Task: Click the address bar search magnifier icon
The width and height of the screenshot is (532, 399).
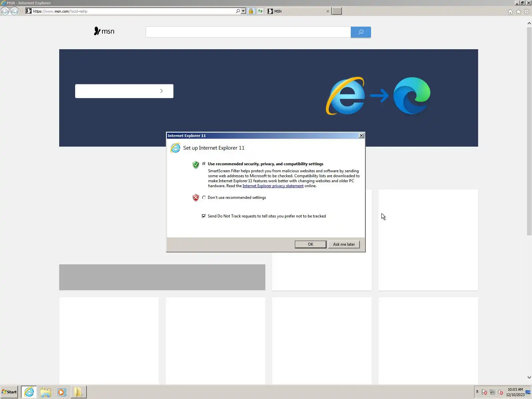Action: point(238,11)
